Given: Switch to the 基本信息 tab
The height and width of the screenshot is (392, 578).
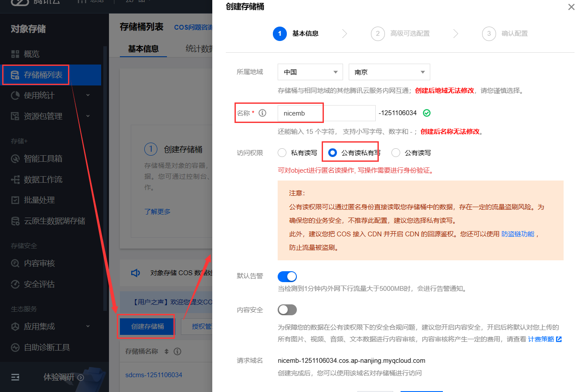Looking at the screenshot, I should (143, 49).
